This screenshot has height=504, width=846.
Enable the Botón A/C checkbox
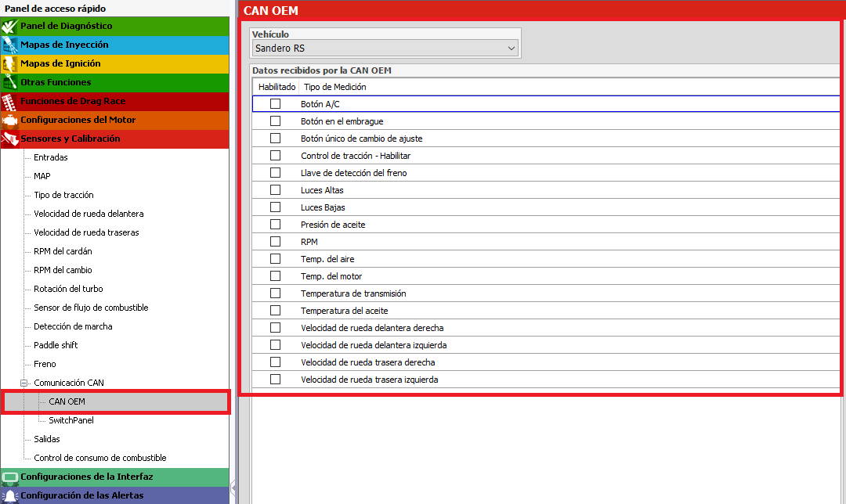coord(275,103)
